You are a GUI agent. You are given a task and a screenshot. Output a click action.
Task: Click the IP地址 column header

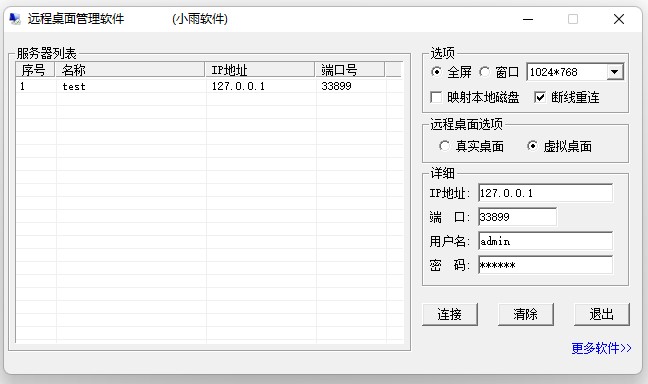[260, 70]
